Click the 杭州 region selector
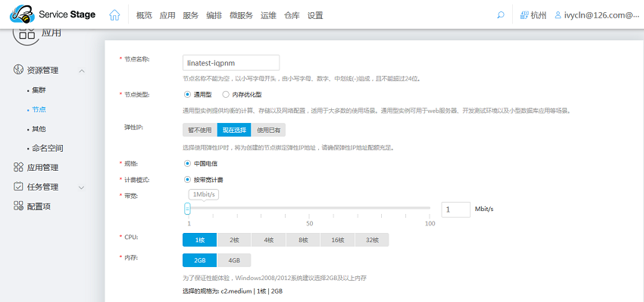Viewport: 644px width, 302px height. 539,16
